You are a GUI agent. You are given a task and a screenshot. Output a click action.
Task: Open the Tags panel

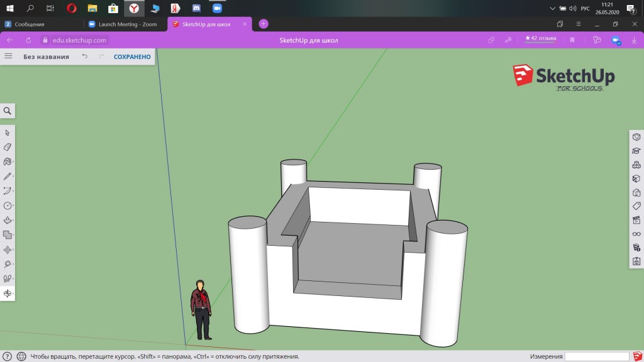[636, 206]
